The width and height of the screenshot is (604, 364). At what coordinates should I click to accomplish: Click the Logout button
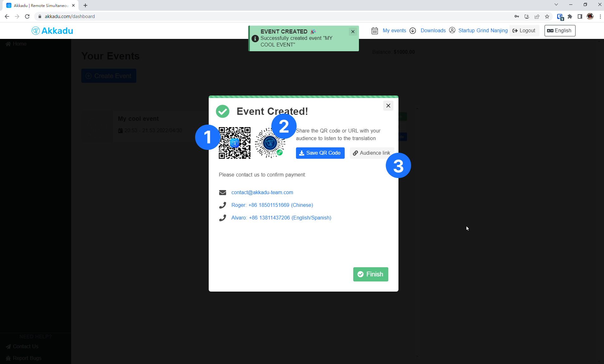pyautogui.click(x=524, y=31)
